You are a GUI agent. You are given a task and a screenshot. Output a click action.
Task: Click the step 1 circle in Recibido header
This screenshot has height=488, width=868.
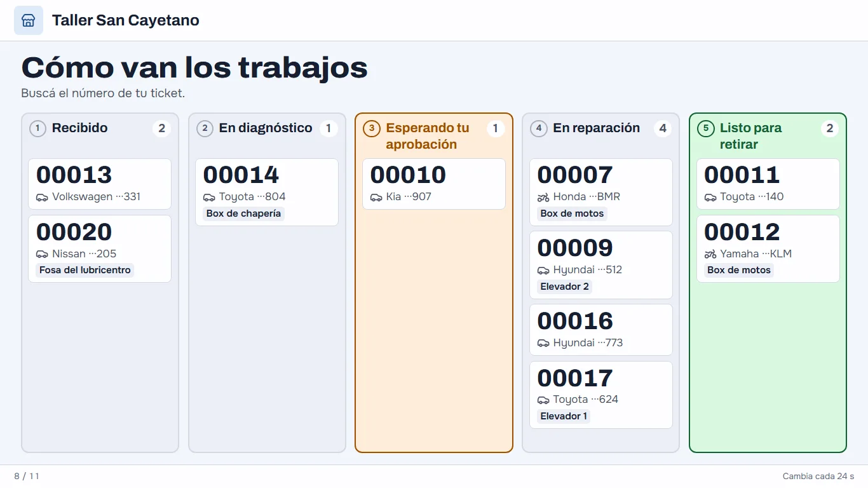37,128
